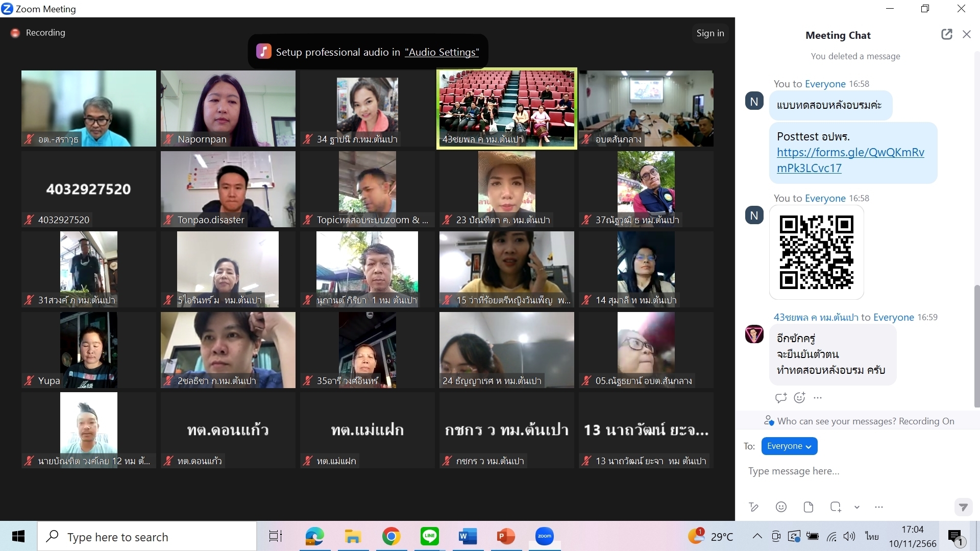The height and width of the screenshot is (551, 980).
Task: Open the emoji picker in chat toolbar
Action: 781,507
